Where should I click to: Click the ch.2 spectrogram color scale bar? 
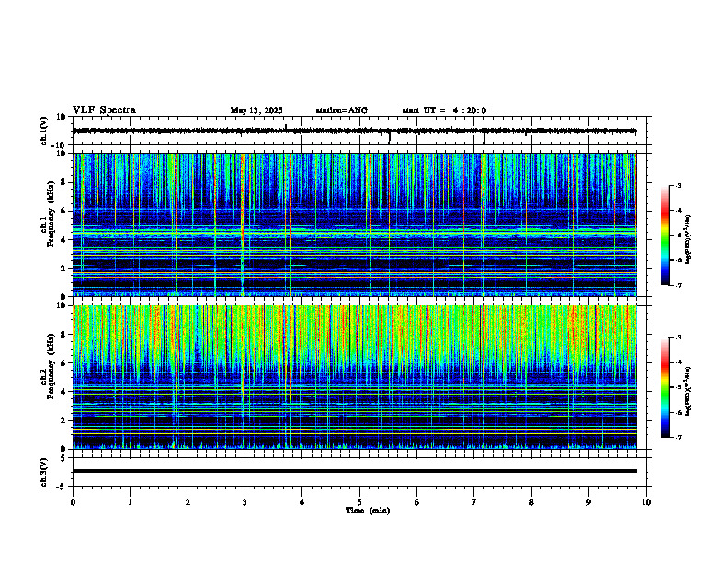[665, 387]
